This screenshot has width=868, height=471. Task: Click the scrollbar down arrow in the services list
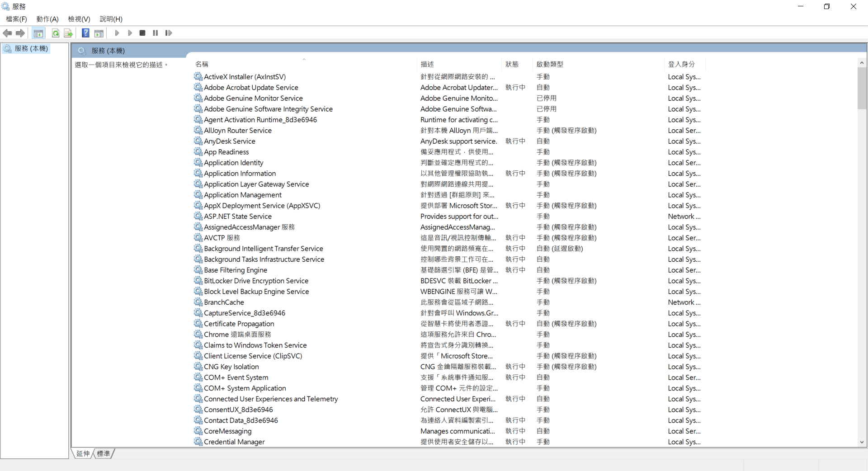click(x=862, y=442)
